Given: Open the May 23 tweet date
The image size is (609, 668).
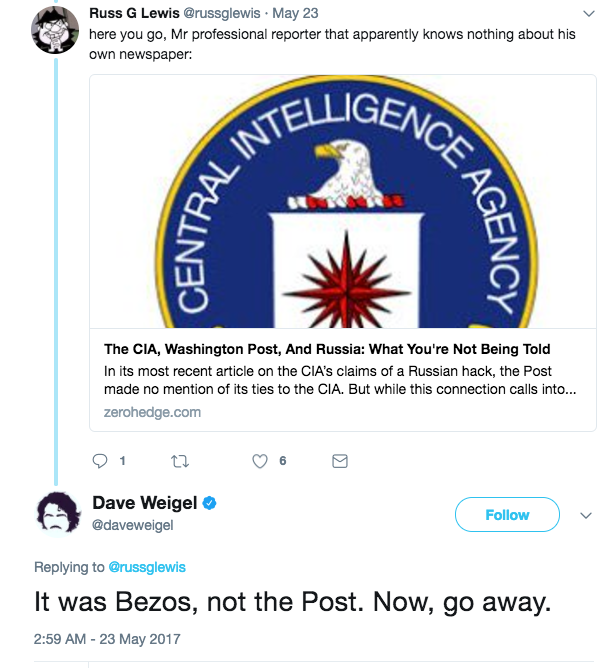Looking at the screenshot, I should (295, 13).
